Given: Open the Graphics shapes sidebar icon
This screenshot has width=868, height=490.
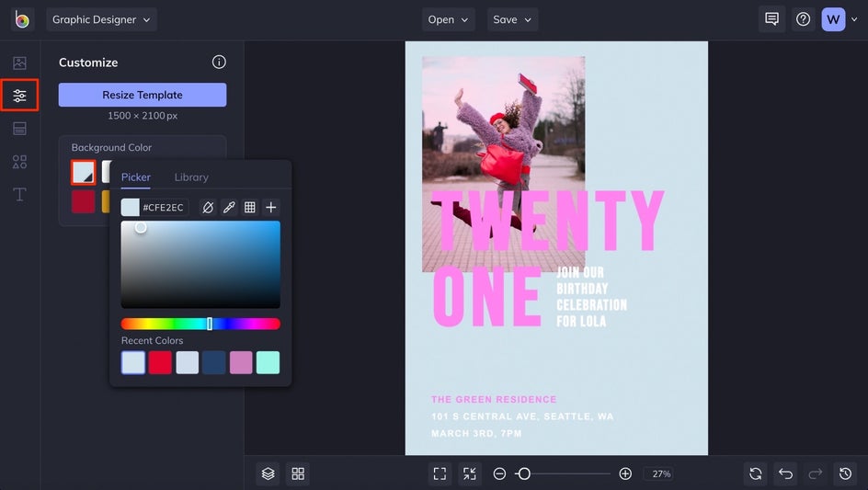Looking at the screenshot, I should click(x=19, y=162).
